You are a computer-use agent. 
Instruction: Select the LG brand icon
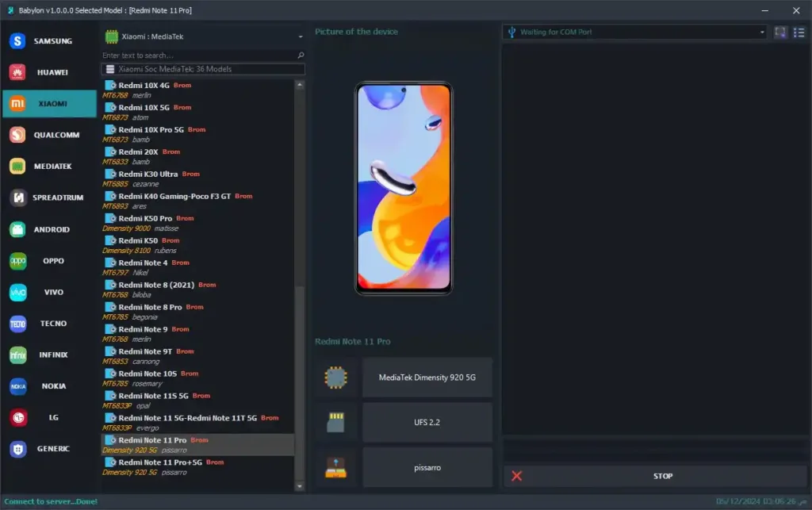[19, 417]
